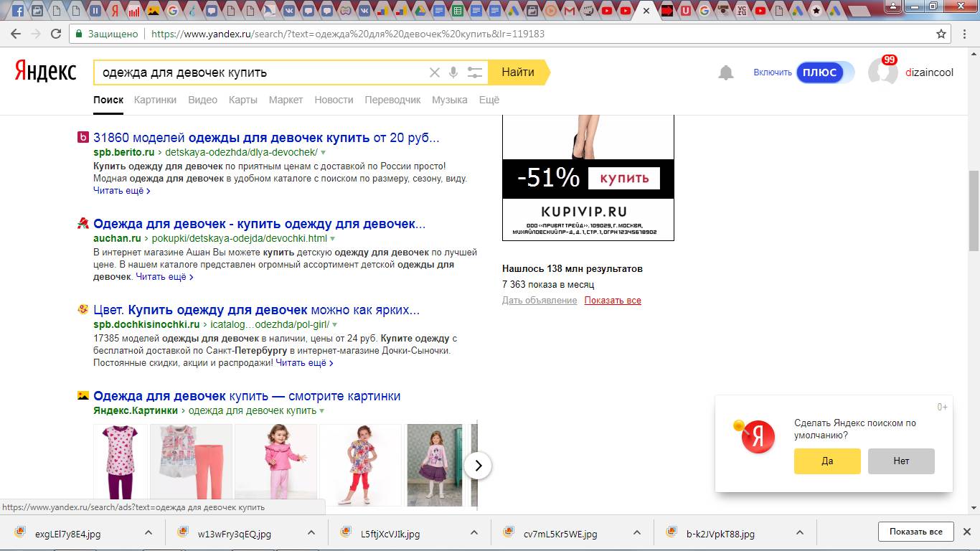Open the Маркет tab
980x551 pixels.
[286, 100]
